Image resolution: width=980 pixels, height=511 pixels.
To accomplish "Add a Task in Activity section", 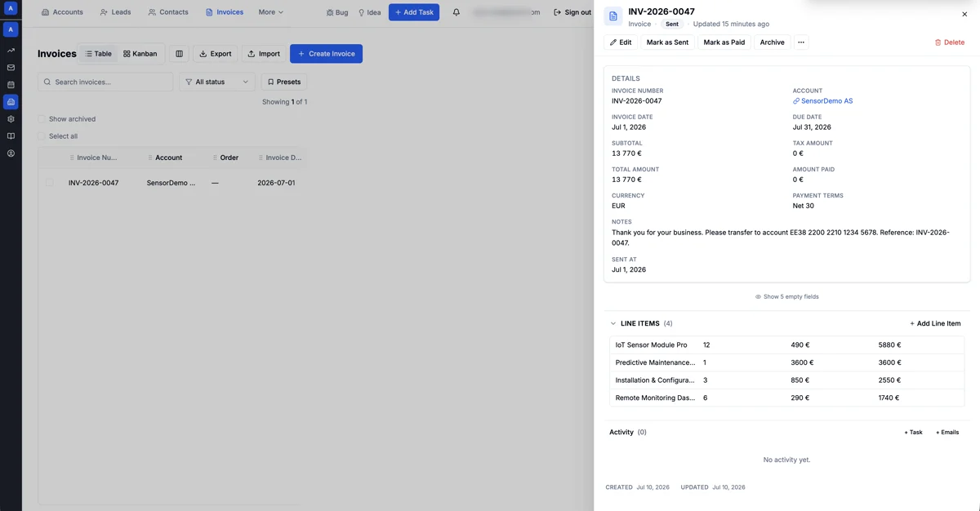I will coord(913,432).
